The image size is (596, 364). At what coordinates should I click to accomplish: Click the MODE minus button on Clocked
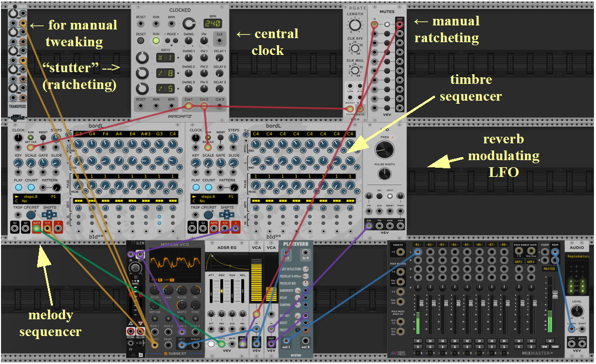[x=167, y=40]
